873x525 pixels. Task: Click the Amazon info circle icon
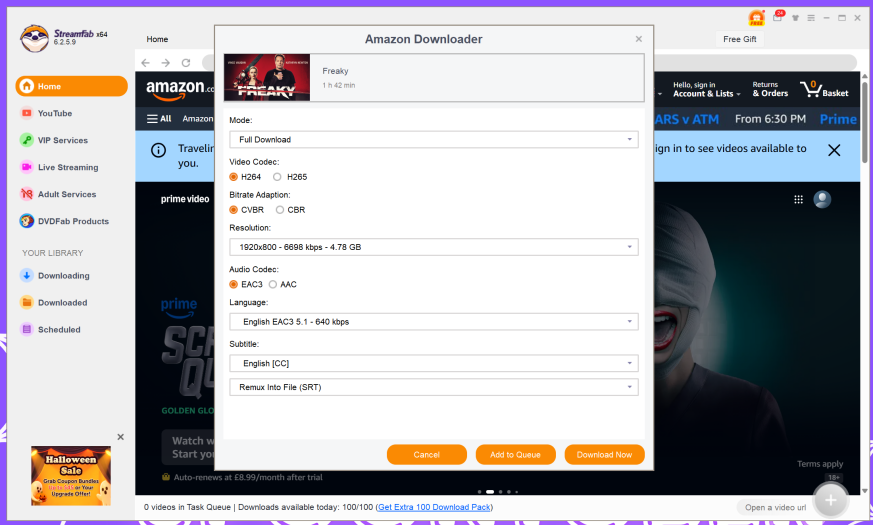click(159, 150)
